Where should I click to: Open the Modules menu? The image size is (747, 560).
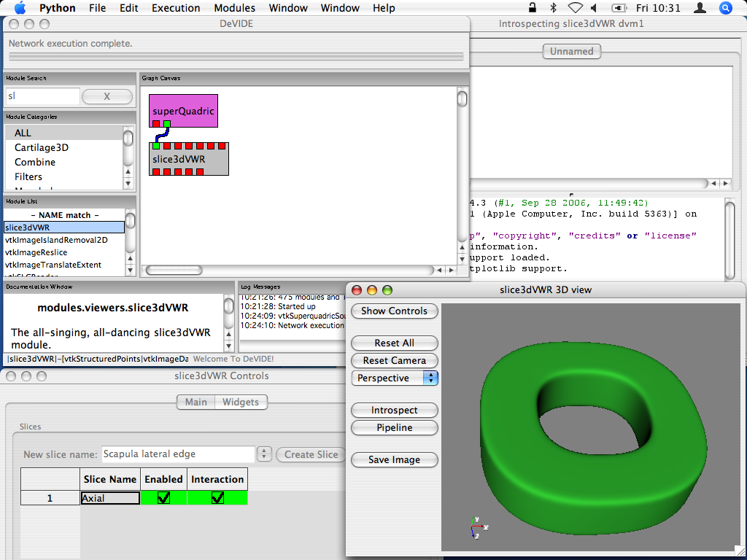click(x=234, y=7)
